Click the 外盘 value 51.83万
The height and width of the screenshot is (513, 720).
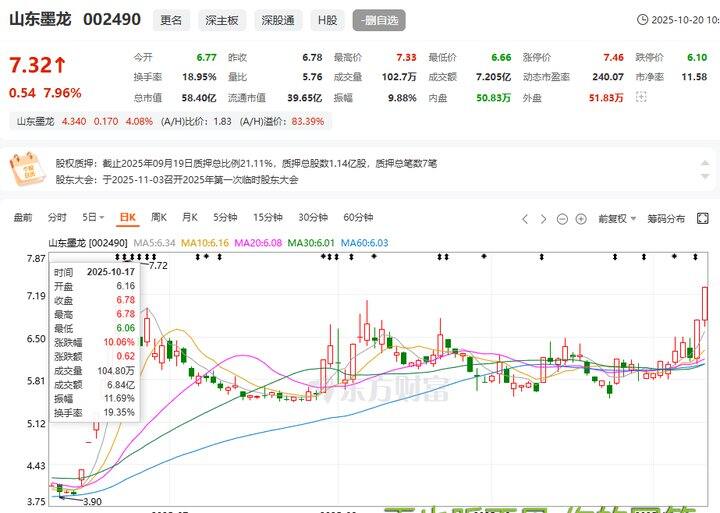tap(606, 98)
